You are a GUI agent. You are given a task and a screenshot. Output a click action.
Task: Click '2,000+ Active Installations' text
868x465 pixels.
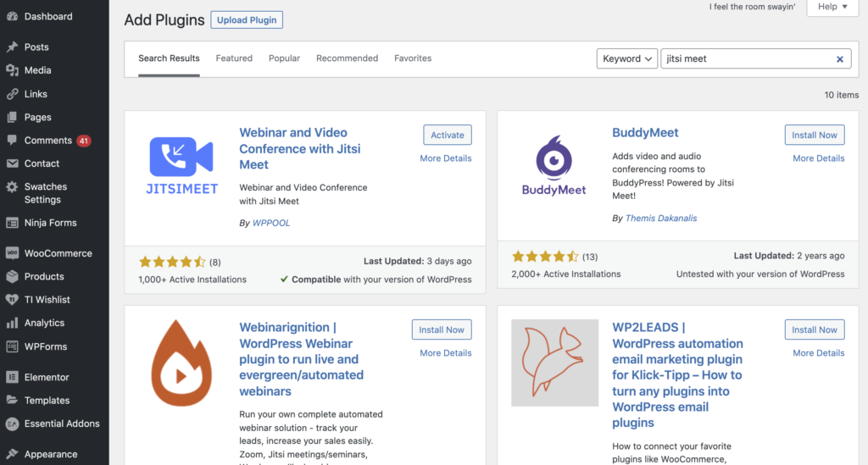coord(565,274)
